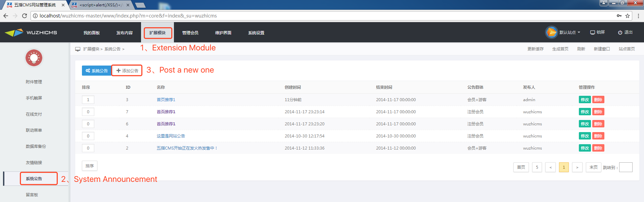
Task: Select 数据库备份 in sidebar
Action: [36, 147]
